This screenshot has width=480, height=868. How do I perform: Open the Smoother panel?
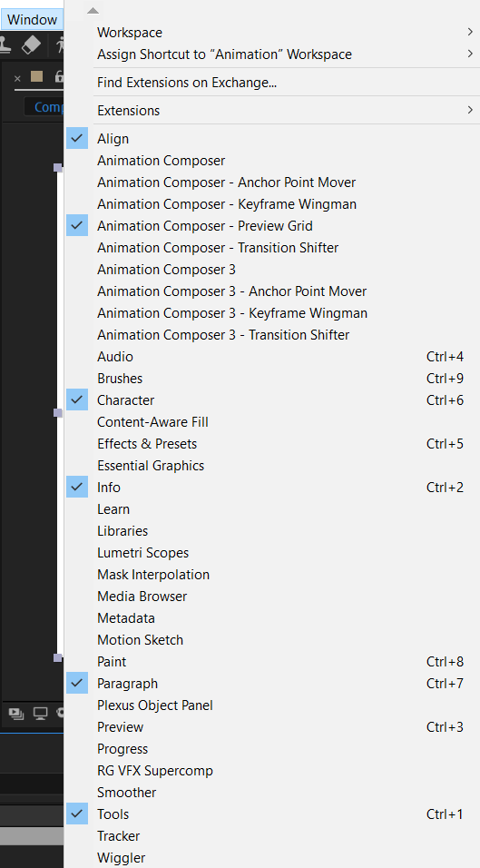pos(271,793)
